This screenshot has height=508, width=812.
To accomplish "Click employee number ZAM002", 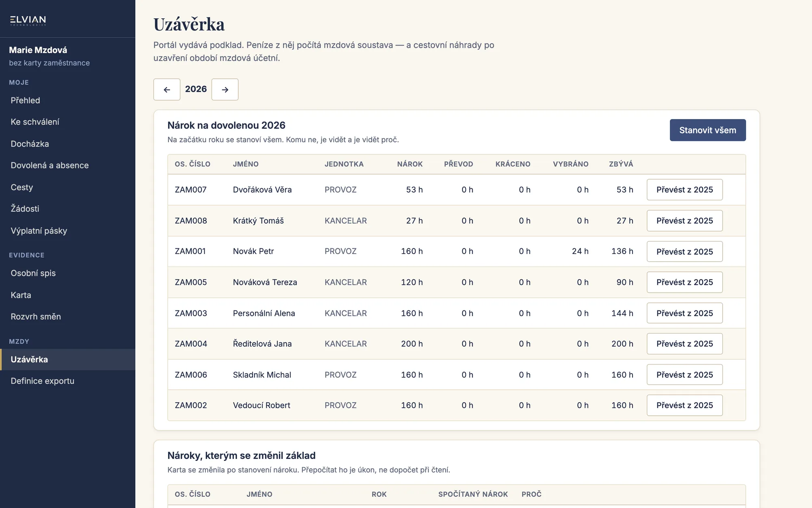I will 191,405.
